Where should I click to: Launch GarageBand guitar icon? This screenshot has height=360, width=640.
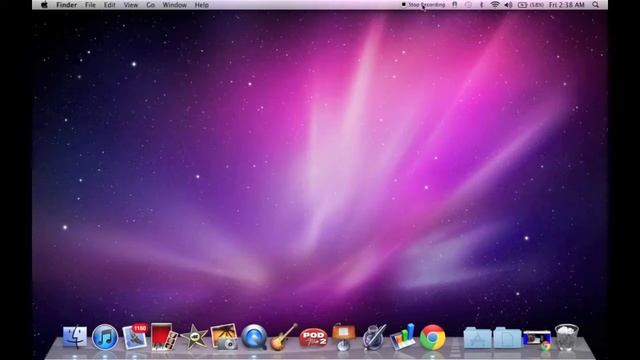284,337
